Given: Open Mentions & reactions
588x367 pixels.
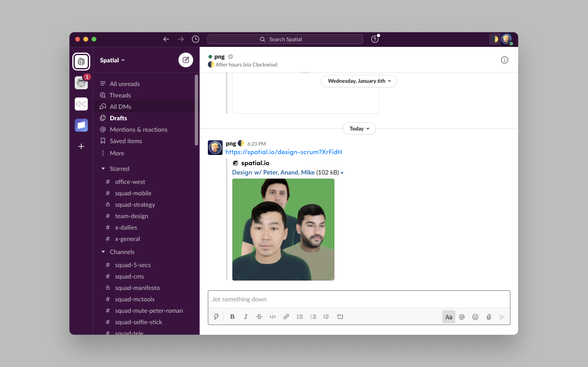Looking at the screenshot, I should (138, 129).
